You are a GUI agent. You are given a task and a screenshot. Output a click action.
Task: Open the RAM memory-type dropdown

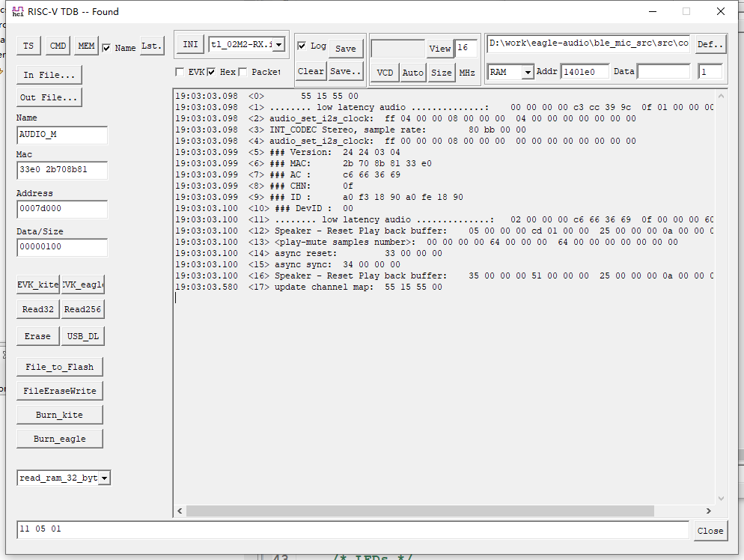click(526, 72)
